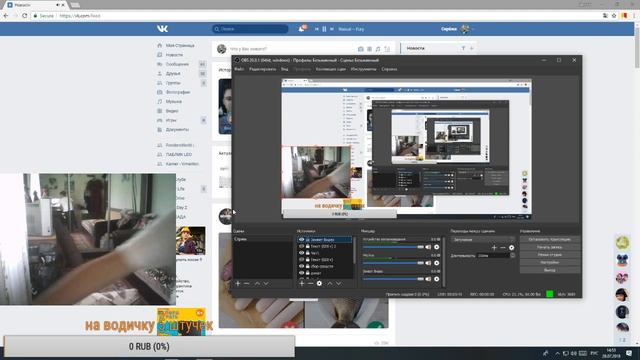This screenshot has width=640, height=360.
Task: Click the Фотографии camera icon in VK sidebar
Action: coord(160,92)
